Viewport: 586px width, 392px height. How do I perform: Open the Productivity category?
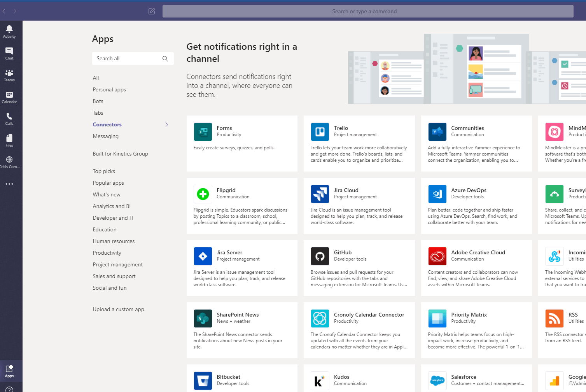[107, 253]
